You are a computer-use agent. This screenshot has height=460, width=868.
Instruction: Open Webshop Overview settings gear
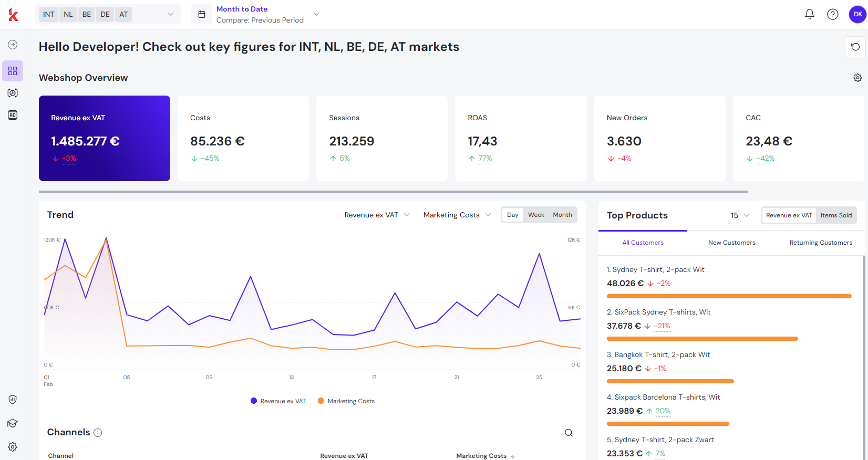(x=857, y=78)
